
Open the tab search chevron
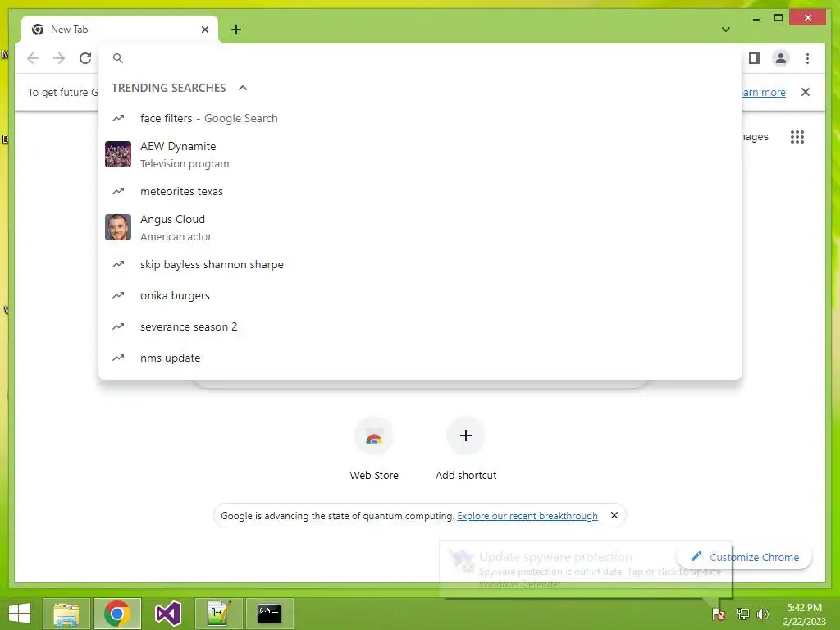click(726, 30)
